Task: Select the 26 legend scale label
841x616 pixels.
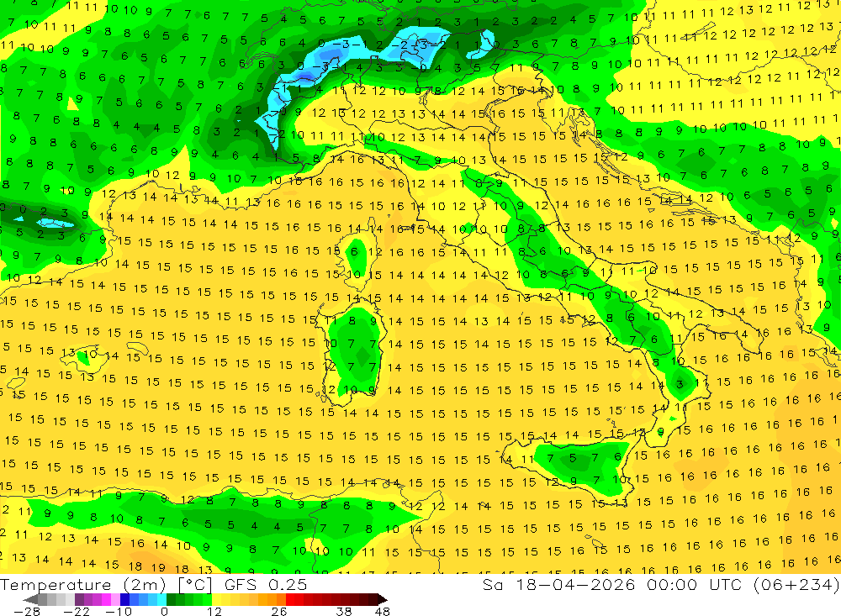Action: pyautogui.click(x=278, y=612)
